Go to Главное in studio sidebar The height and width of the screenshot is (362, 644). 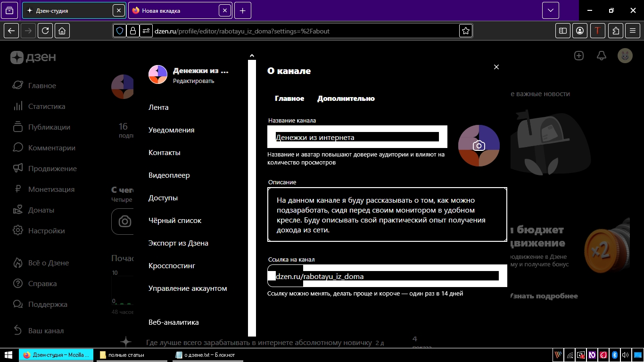[x=35, y=86]
